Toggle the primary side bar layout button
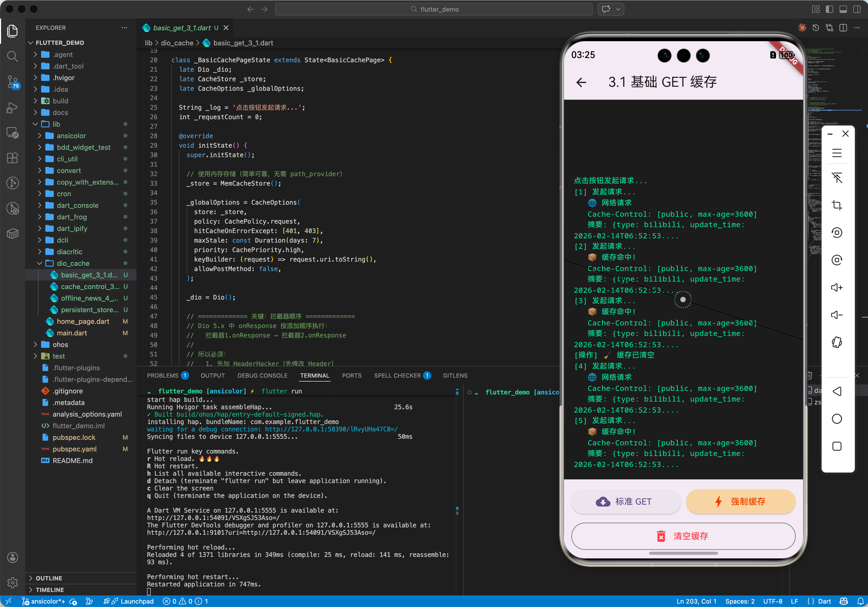This screenshot has height=607, width=868. coord(830,9)
